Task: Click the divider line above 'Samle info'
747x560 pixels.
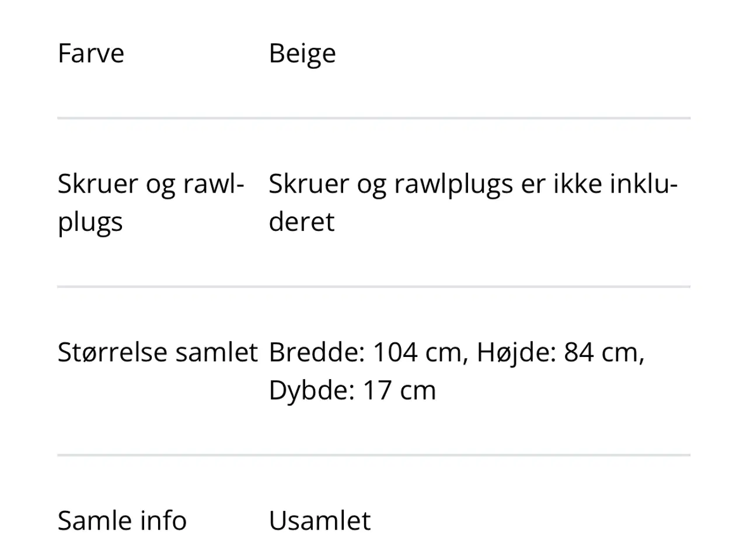Action: [373, 455]
